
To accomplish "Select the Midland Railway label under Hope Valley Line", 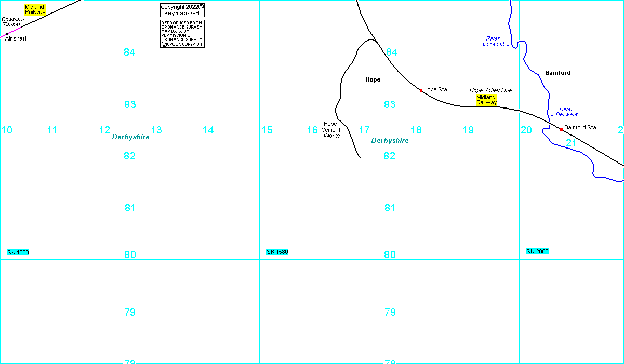I will click(486, 100).
